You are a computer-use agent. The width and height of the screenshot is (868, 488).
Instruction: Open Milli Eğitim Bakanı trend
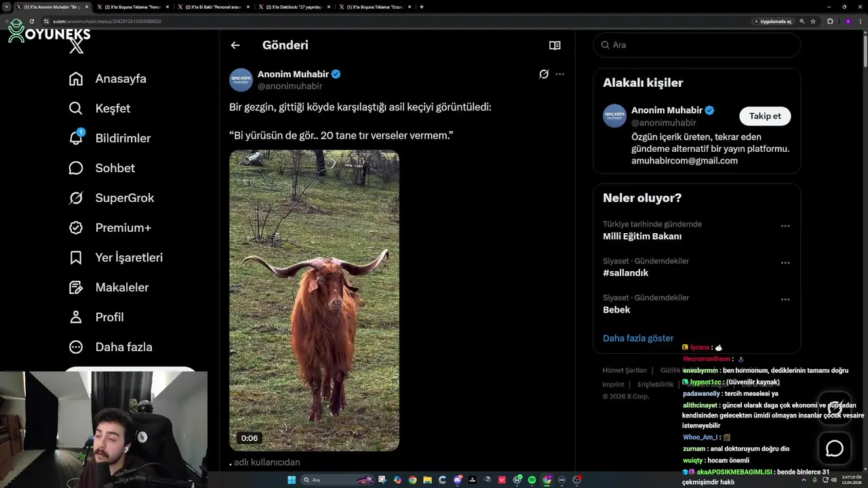[642, 237]
